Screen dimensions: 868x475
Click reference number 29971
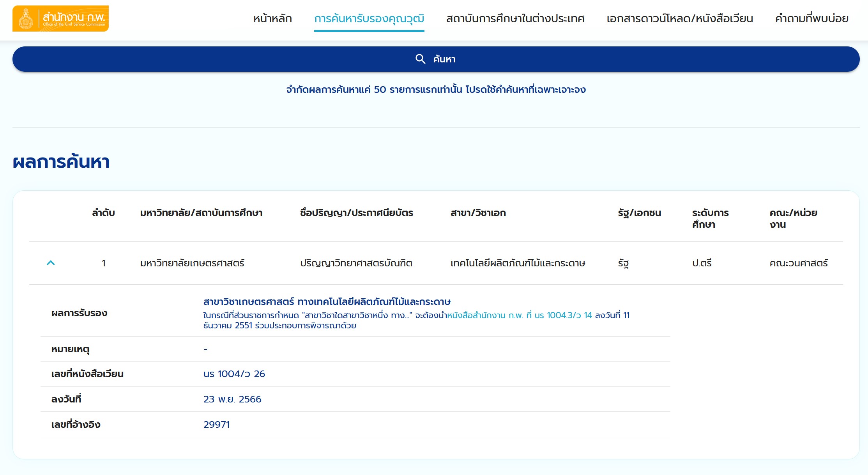pos(216,424)
